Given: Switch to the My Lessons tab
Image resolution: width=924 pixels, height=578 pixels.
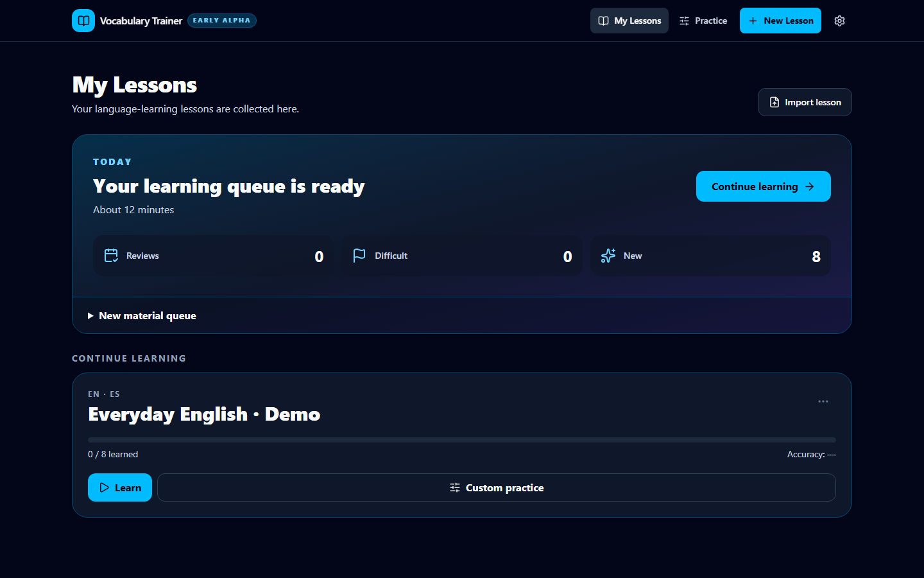Looking at the screenshot, I should coord(629,21).
